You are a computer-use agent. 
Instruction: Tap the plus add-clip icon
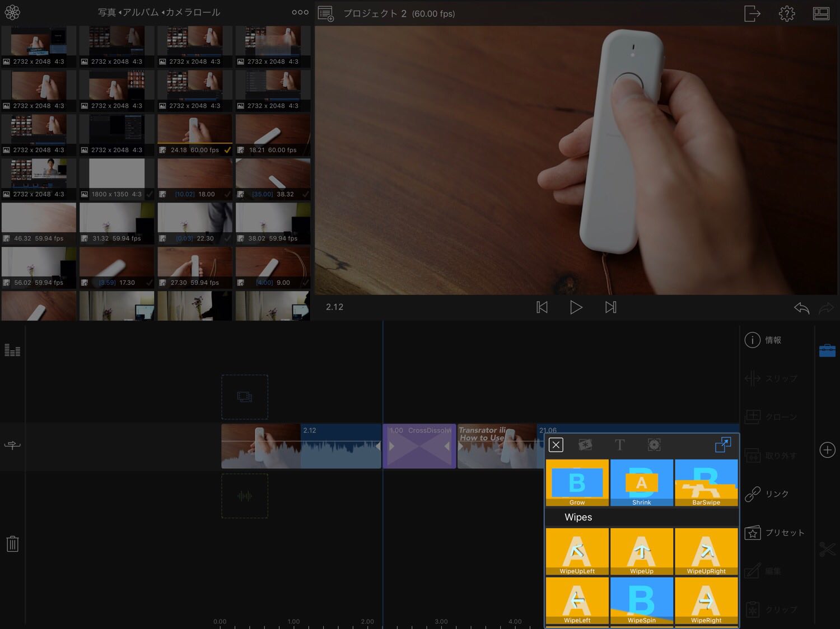[x=827, y=450]
